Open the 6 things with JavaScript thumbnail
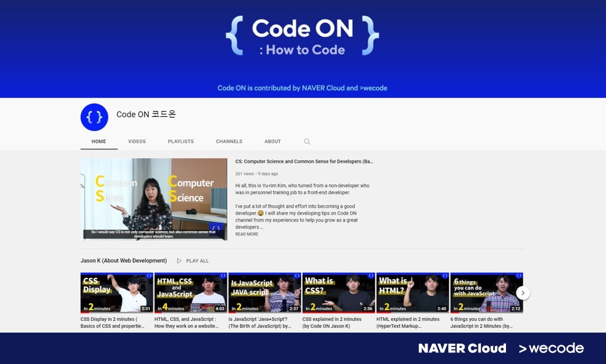The height and width of the screenshot is (364, 606). (486, 292)
